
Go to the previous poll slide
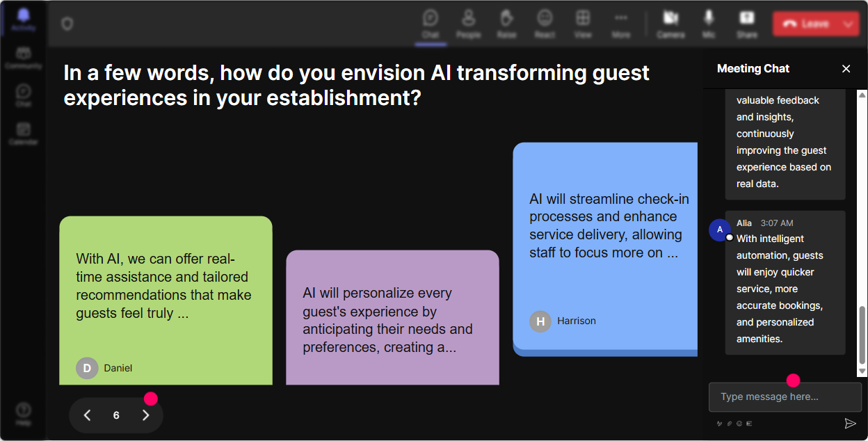[88, 415]
